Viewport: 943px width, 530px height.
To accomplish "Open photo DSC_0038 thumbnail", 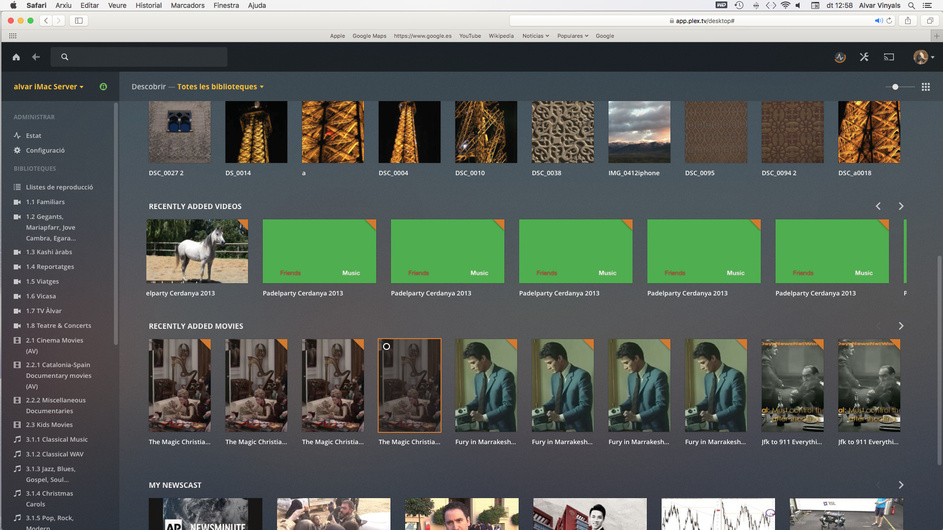I will [562, 132].
